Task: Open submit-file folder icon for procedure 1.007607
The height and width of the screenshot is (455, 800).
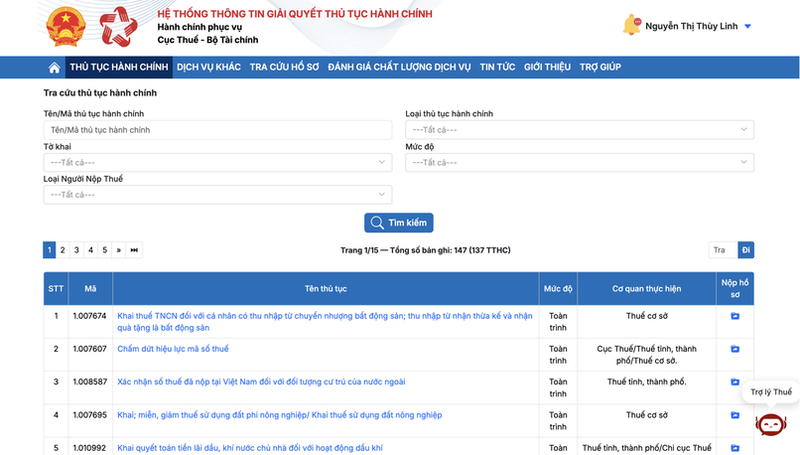Action: click(x=735, y=349)
